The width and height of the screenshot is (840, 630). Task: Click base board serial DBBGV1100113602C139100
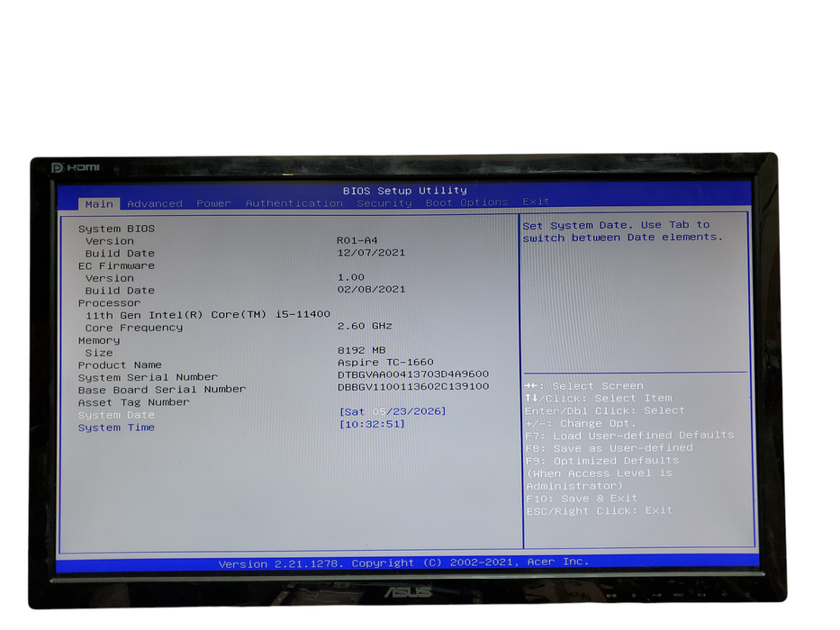[413, 386]
